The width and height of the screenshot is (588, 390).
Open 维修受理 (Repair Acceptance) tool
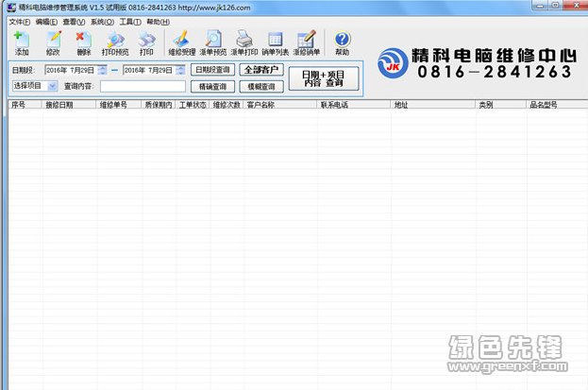coord(182,43)
